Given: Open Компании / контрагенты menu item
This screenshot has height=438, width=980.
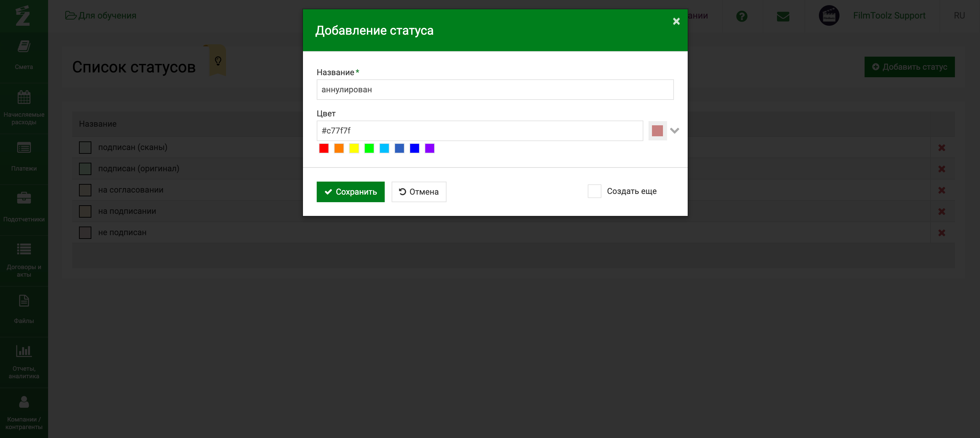Looking at the screenshot, I should click(x=24, y=413).
